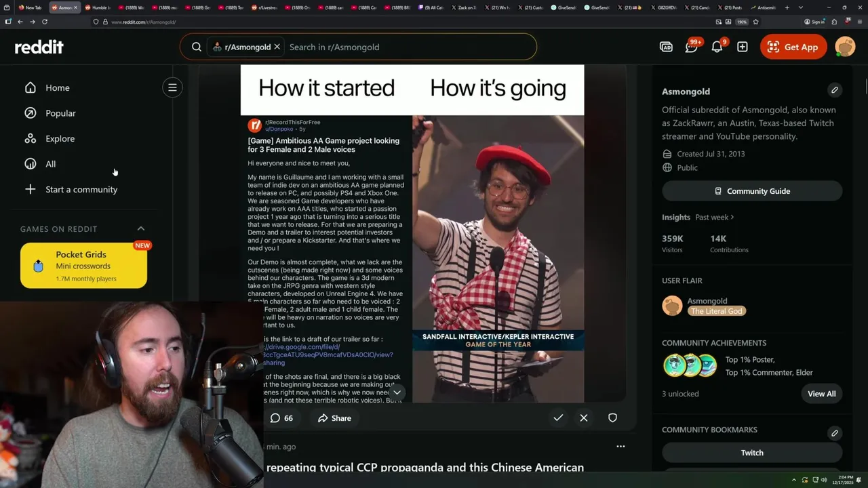Click the search magnifier icon
The height and width of the screenshot is (488, 868).
pos(196,47)
